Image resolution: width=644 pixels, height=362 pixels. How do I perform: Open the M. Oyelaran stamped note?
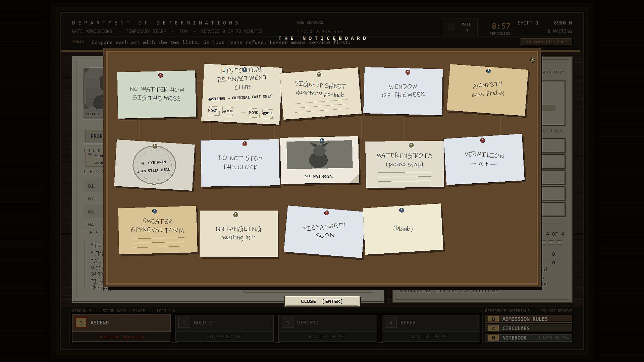pos(154,165)
